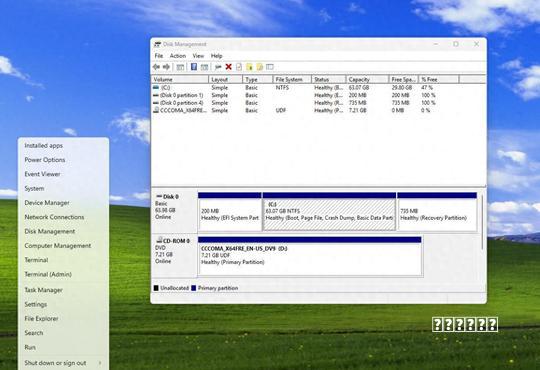Open the blue Help book toolbar icon

[194, 66]
